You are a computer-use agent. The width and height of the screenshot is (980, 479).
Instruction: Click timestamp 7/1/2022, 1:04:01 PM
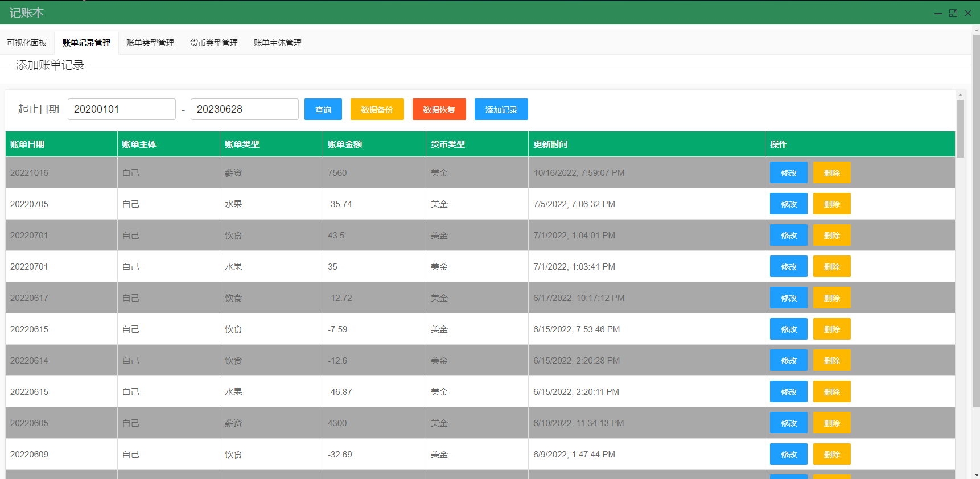(574, 235)
